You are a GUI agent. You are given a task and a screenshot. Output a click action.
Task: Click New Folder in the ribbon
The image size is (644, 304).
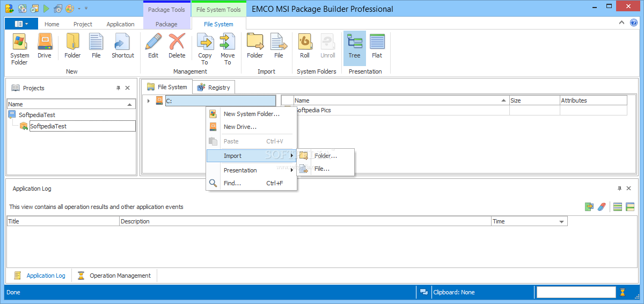pyautogui.click(x=72, y=46)
